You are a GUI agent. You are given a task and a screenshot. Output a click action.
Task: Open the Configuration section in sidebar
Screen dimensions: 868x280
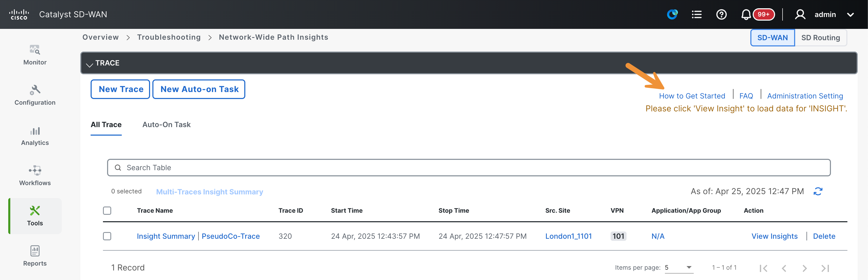[x=35, y=95]
